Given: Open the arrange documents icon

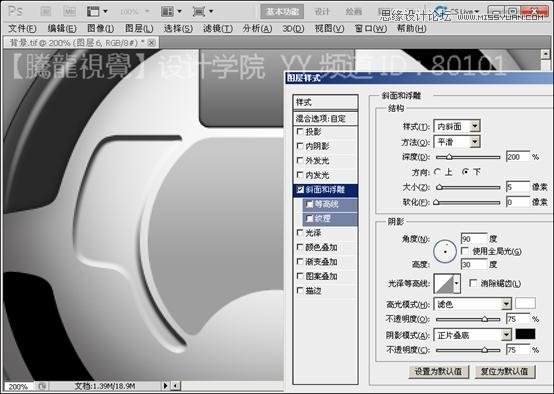Looking at the screenshot, I should pyautogui.click(x=171, y=12).
